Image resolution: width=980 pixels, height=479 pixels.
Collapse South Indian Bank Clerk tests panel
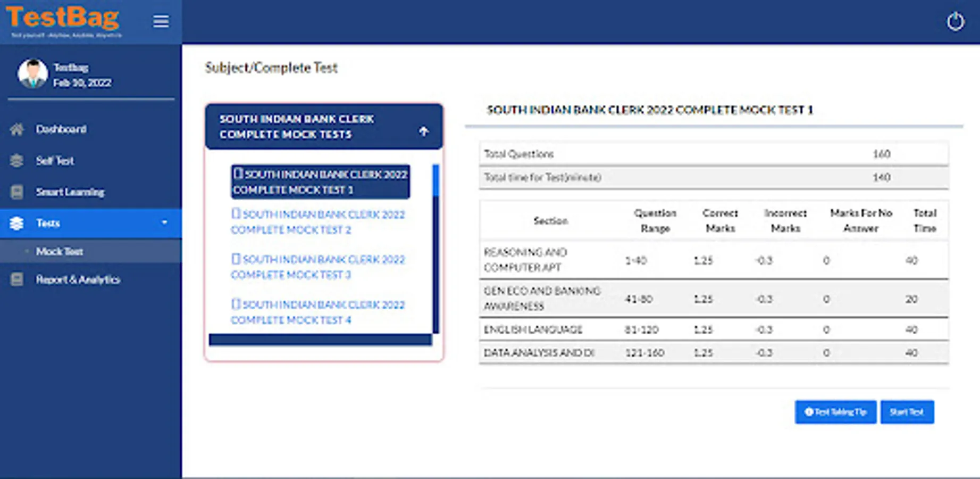423,131
